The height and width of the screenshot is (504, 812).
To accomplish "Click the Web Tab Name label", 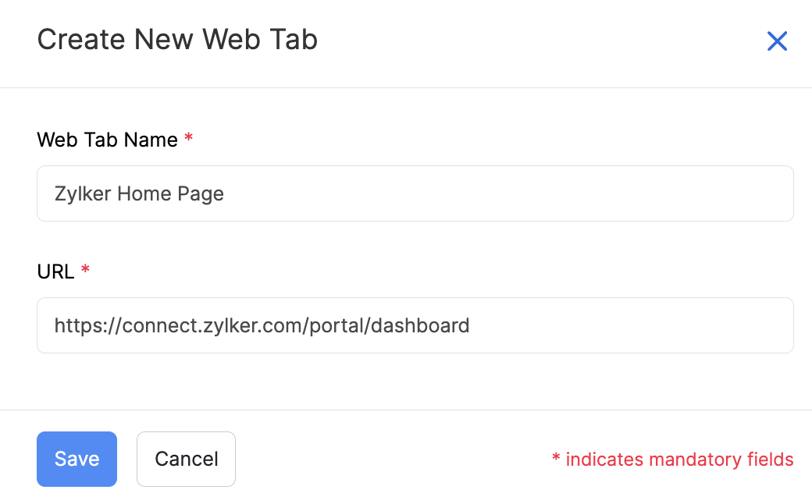I will [107, 140].
